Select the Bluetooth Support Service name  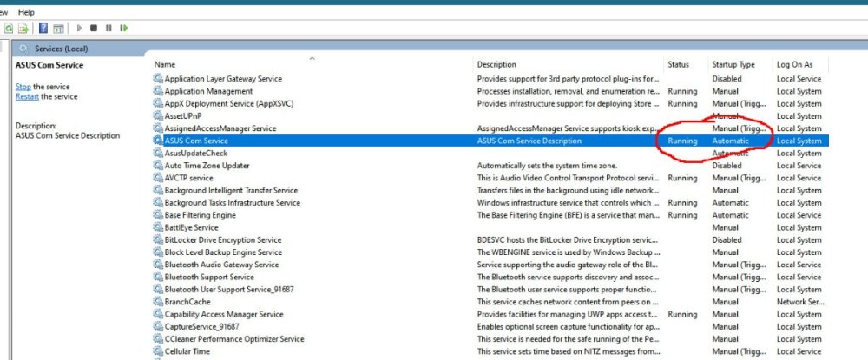(209, 277)
